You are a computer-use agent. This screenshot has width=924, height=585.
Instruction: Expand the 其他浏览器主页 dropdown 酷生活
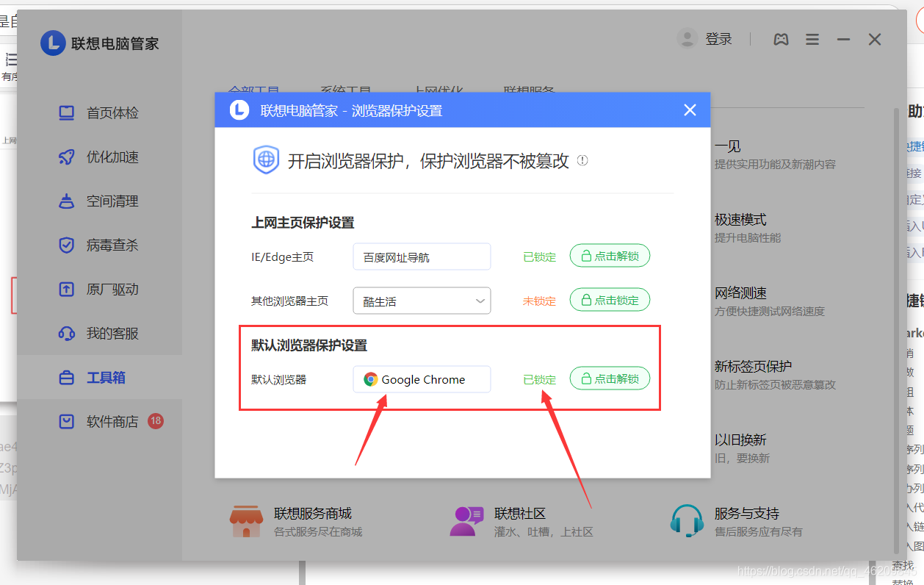422,301
